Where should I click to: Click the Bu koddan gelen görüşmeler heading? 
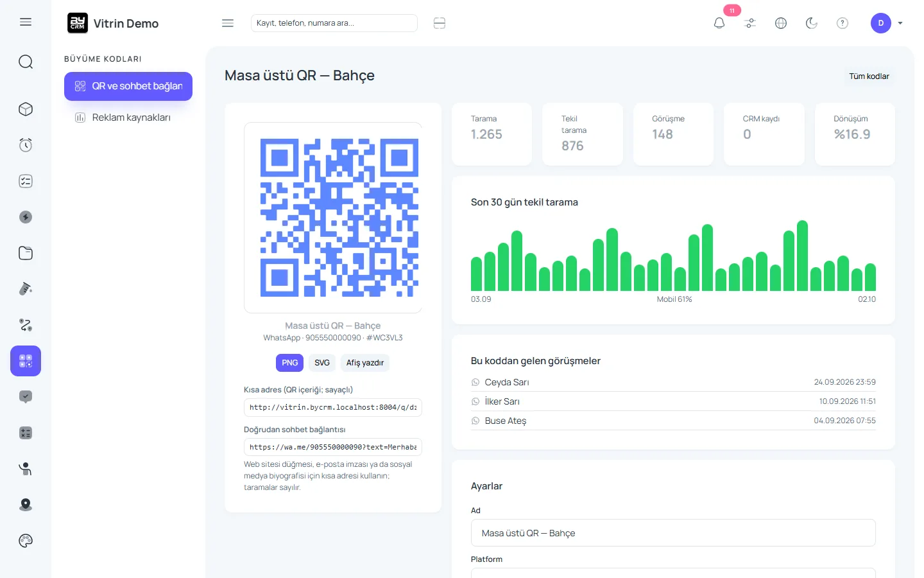tap(536, 361)
